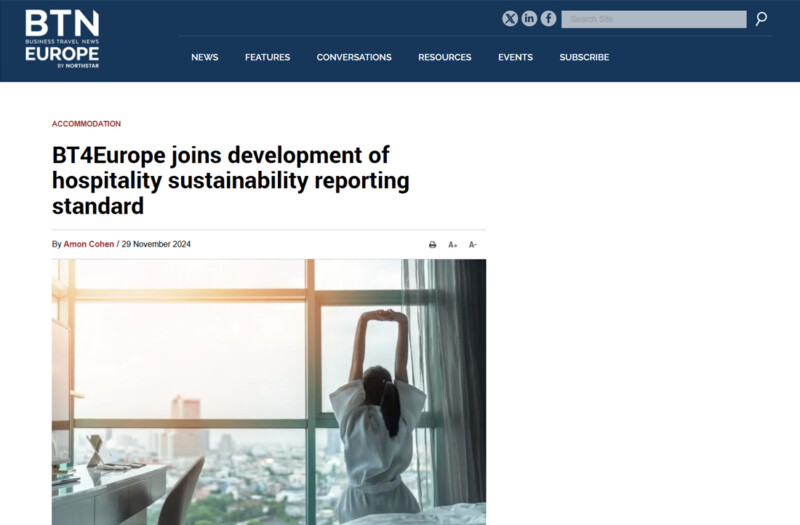
Task: Open the X (Twitter) social icon
Action: tap(510, 19)
